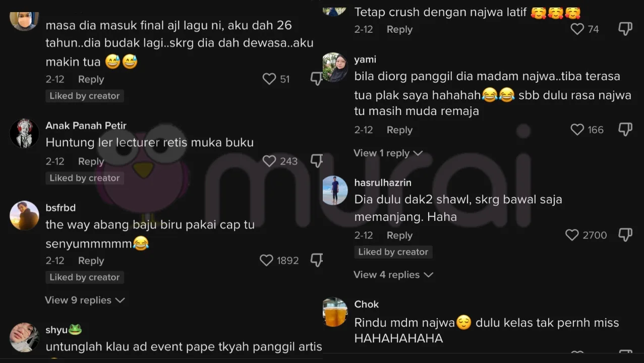Image resolution: width=644 pixels, height=363 pixels.
Task: Open Chok's profile via username
Action: pos(367,304)
